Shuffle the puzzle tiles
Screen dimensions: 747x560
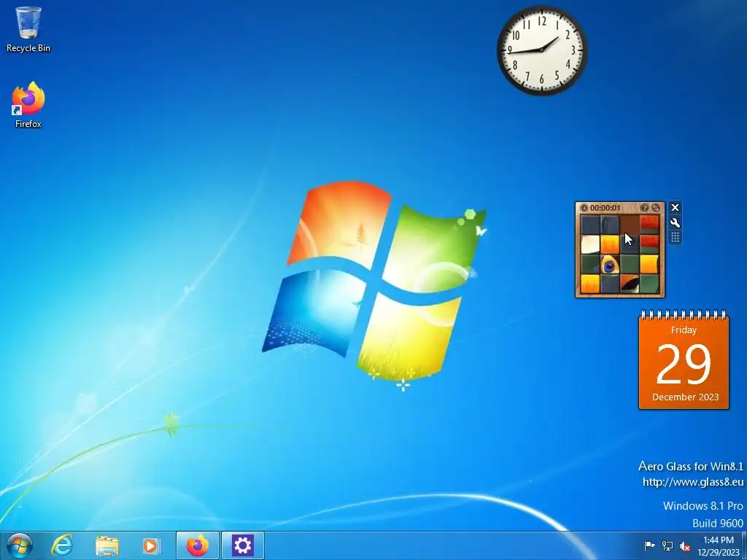656,208
